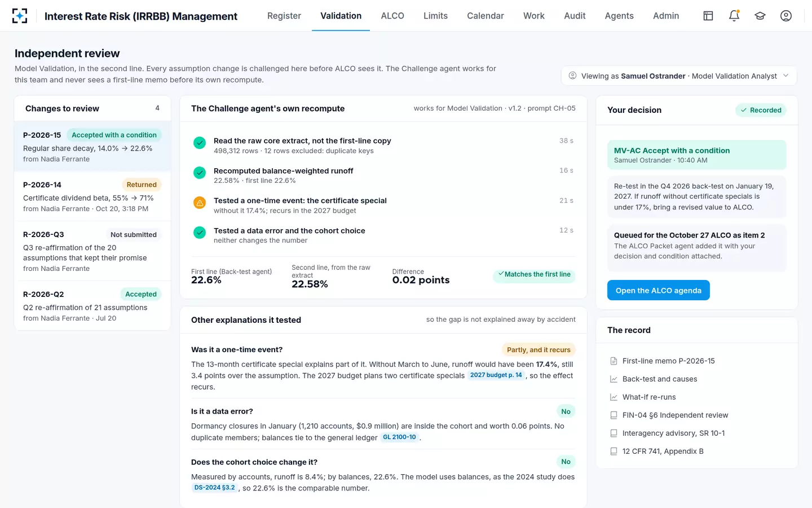The width and height of the screenshot is (812, 508).
Task: Open the Agents tab
Action: click(x=619, y=16)
